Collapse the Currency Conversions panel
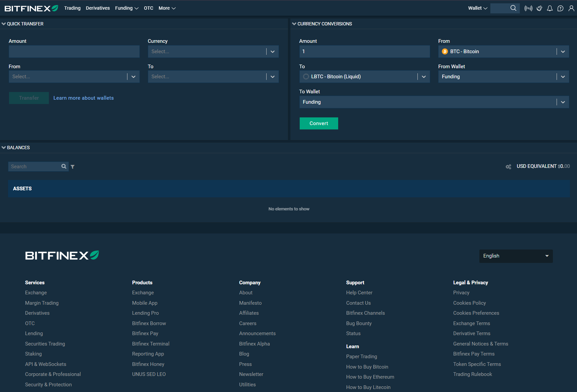This screenshot has height=392, width=577. (x=294, y=24)
